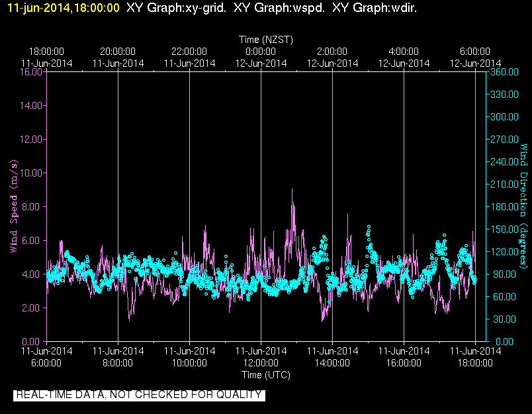The height and width of the screenshot is (414, 532).
Task: Click the 'Time (UTC)' axis title
Action: (x=266, y=375)
